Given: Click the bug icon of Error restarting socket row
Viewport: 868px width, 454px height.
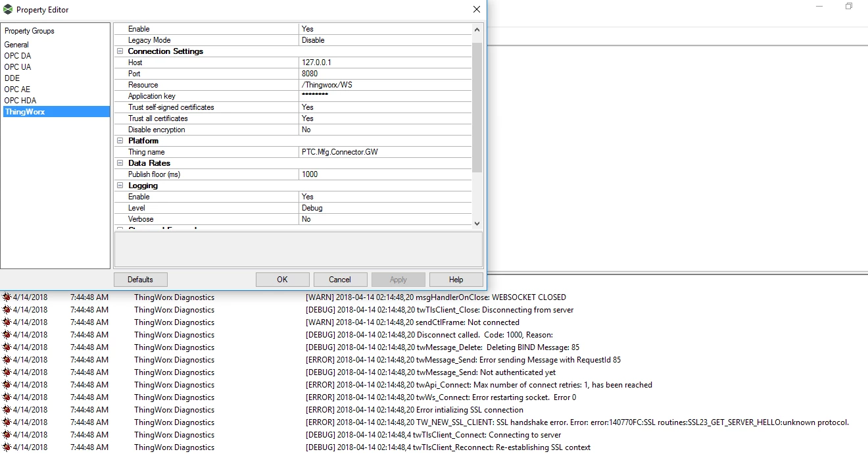Looking at the screenshot, I should pos(7,397).
